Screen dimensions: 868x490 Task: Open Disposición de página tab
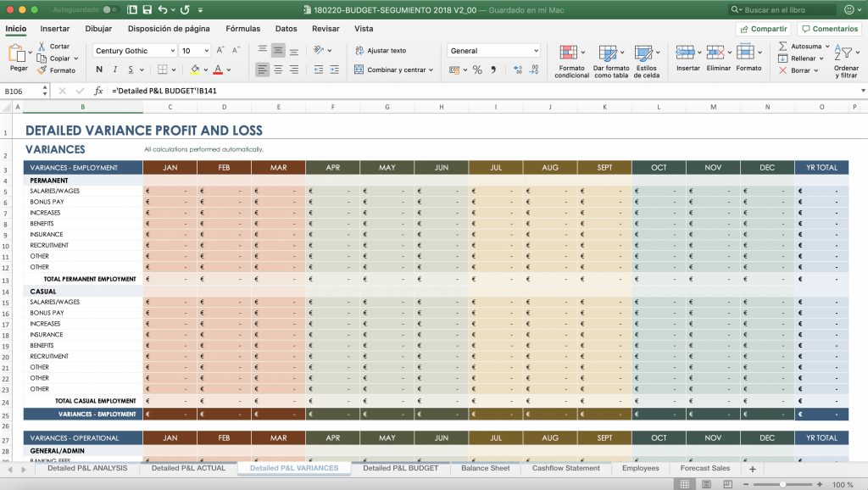[x=169, y=29]
